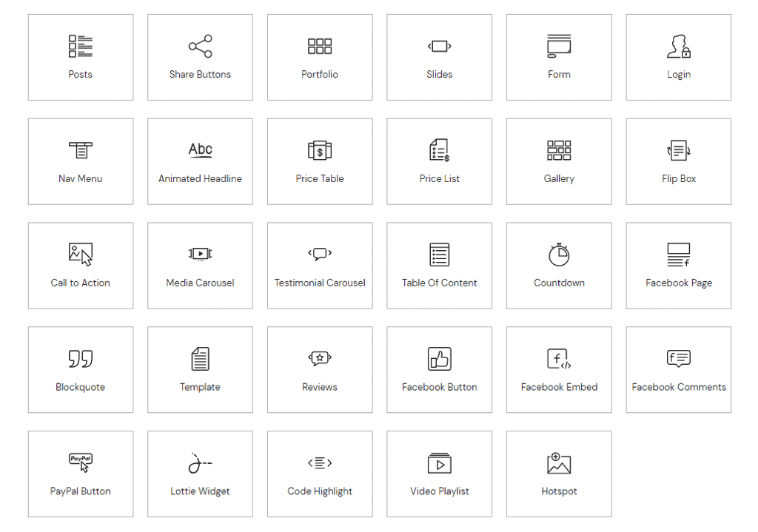The height and width of the screenshot is (532, 758).
Task: Click the Blockquote widget icon
Action: [81, 360]
